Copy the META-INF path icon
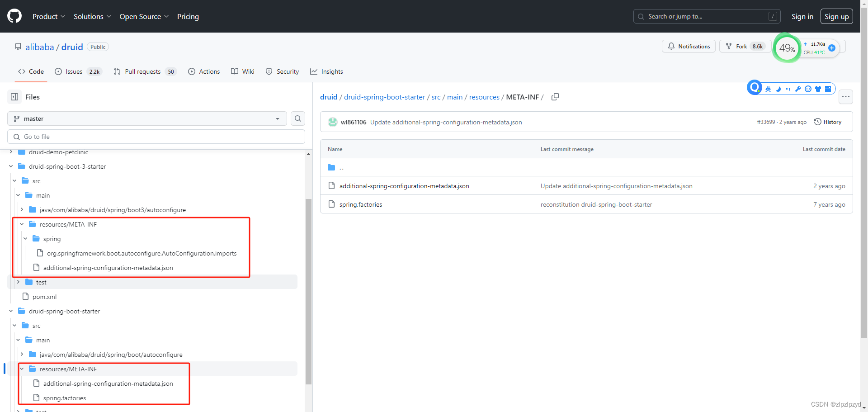Screen dimensions: 868x412 (x=555, y=97)
